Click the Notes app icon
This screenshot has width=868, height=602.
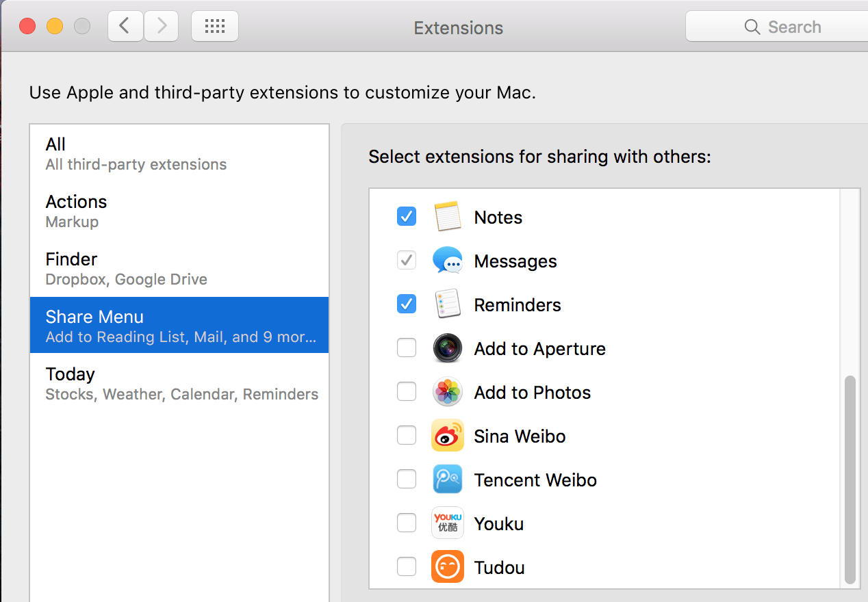448,218
